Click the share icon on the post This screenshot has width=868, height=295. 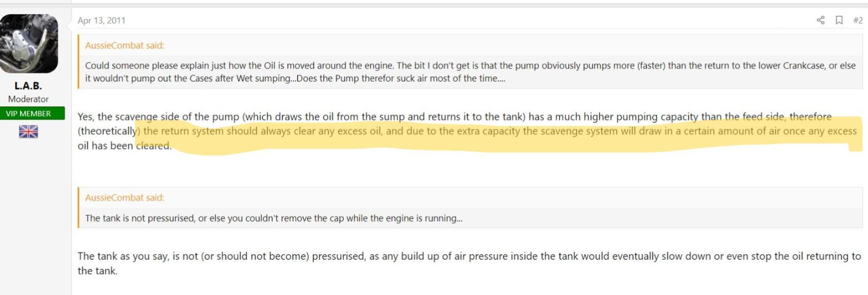pyautogui.click(x=820, y=21)
